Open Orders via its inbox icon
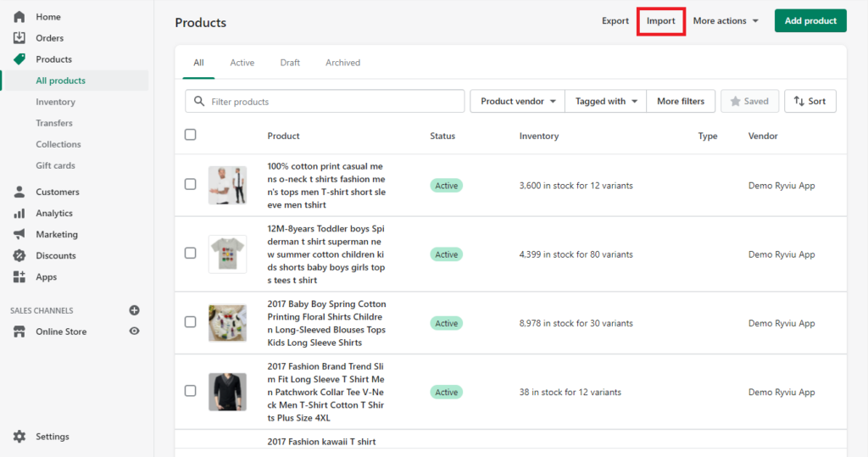868x457 pixels. coord(19,38)
